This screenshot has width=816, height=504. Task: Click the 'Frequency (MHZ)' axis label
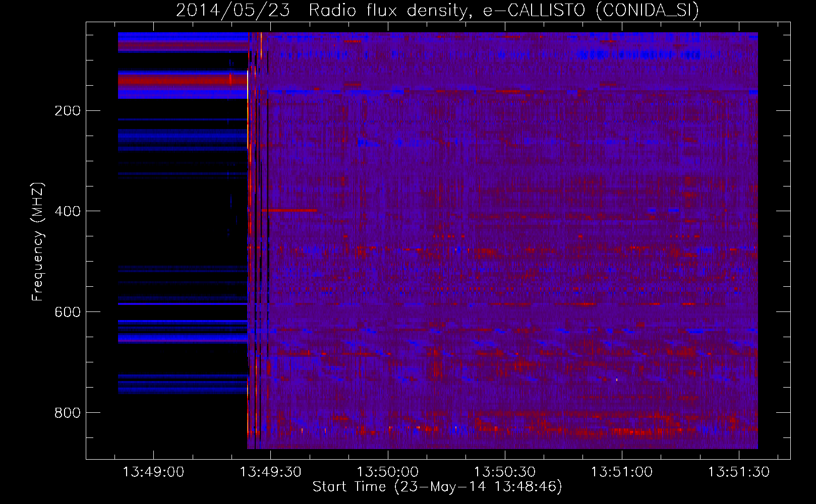coord(38,242)
